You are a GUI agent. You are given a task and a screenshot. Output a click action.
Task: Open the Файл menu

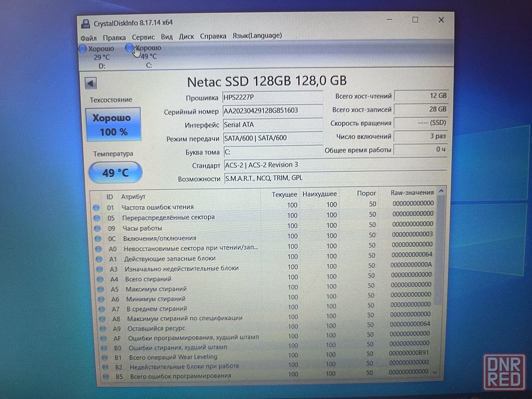pyautogui.click(x=88, y=38)
